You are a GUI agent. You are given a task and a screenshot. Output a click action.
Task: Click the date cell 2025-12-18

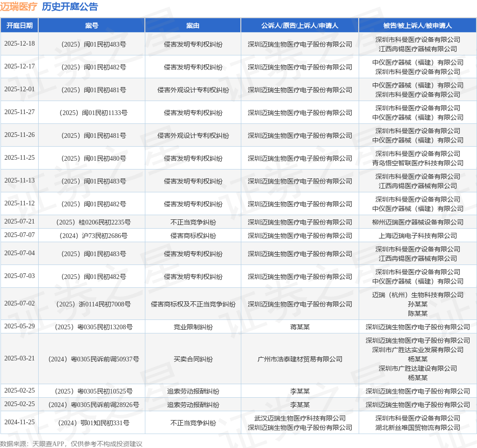(20, 43)
